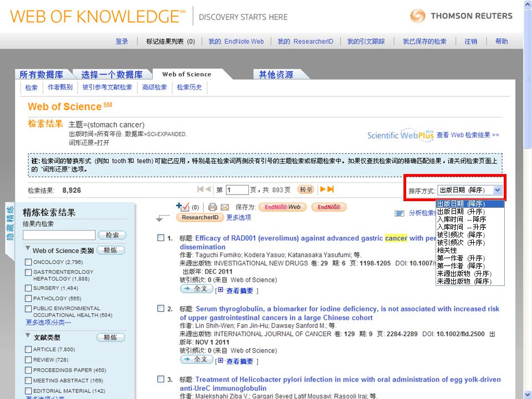Click the email envelope icon
The height and width of the screenshot is (399, 532).
224,207
